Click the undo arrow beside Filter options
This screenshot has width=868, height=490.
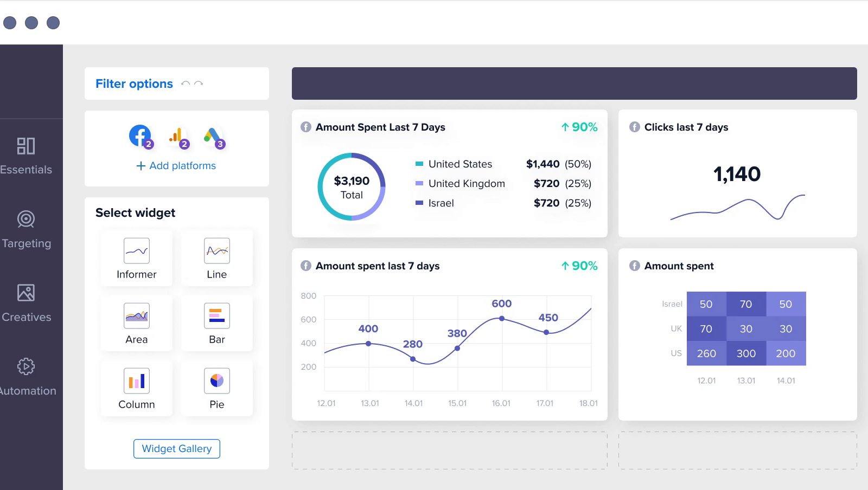pyautogui.click(x=184, y=83)
